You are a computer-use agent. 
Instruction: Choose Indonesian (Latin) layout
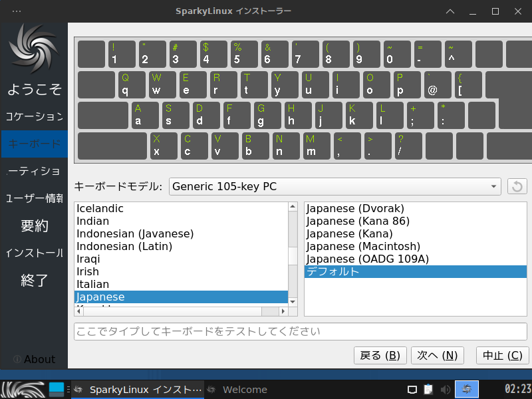[x=181, y=246]
